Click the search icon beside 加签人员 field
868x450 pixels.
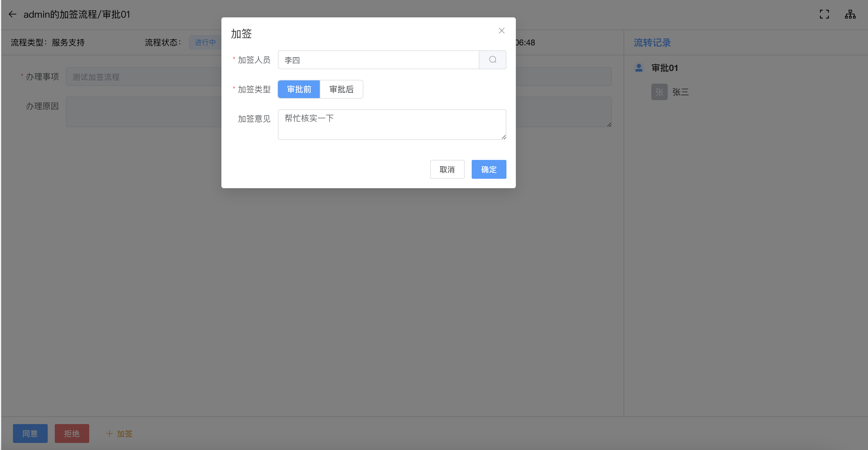492,60
